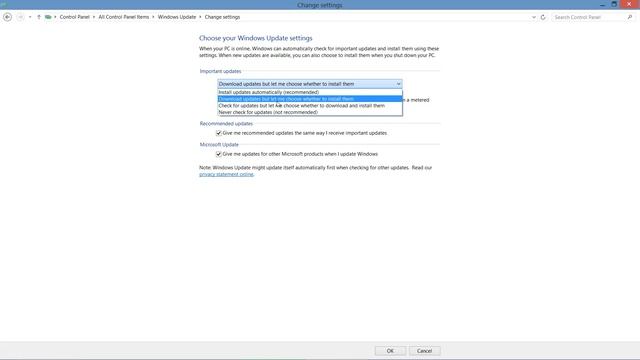The image size is (640, 360).
Task: Navigate to Control Panel breadcrumb
Action: tap(74, 17)
